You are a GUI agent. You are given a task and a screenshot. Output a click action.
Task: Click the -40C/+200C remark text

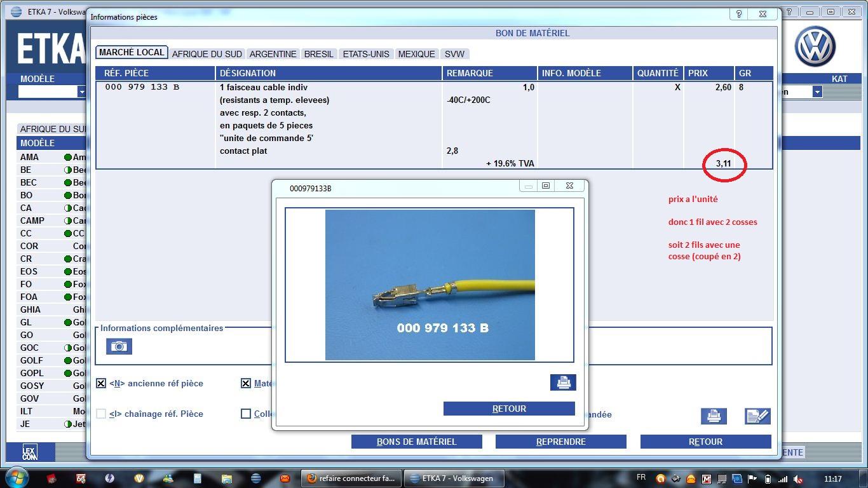468,100
